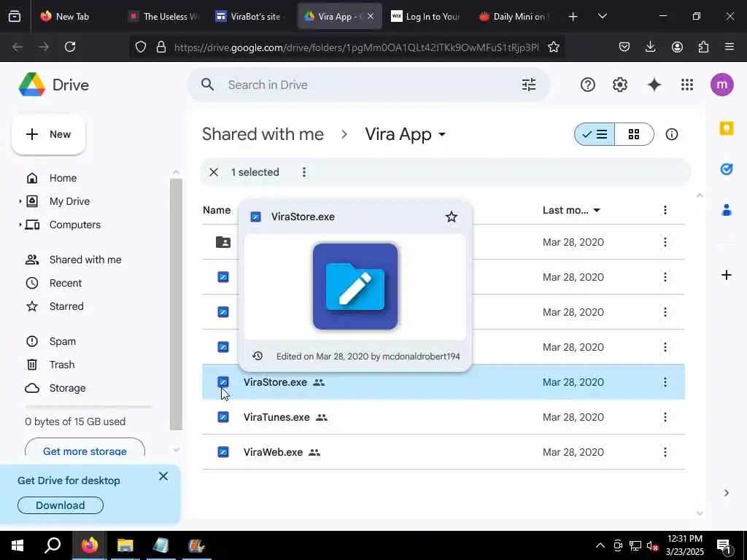Get add-ons with plus icon
This screenshot has height=560, width=747.
[726, 275]
